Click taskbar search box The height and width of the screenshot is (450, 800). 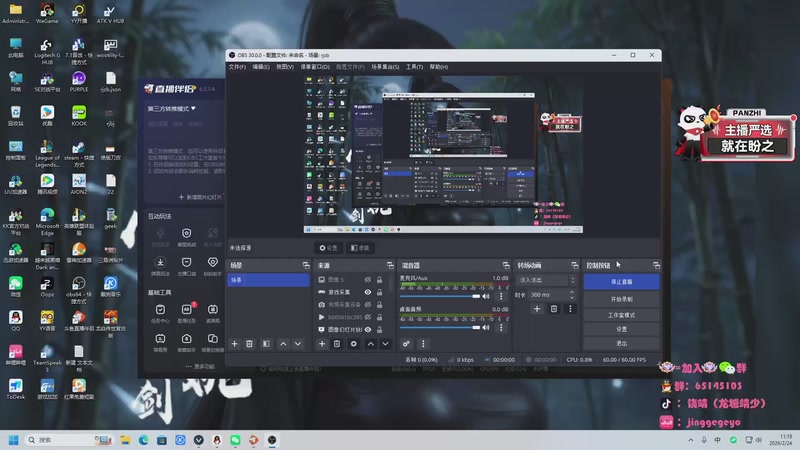pos(69,440)
